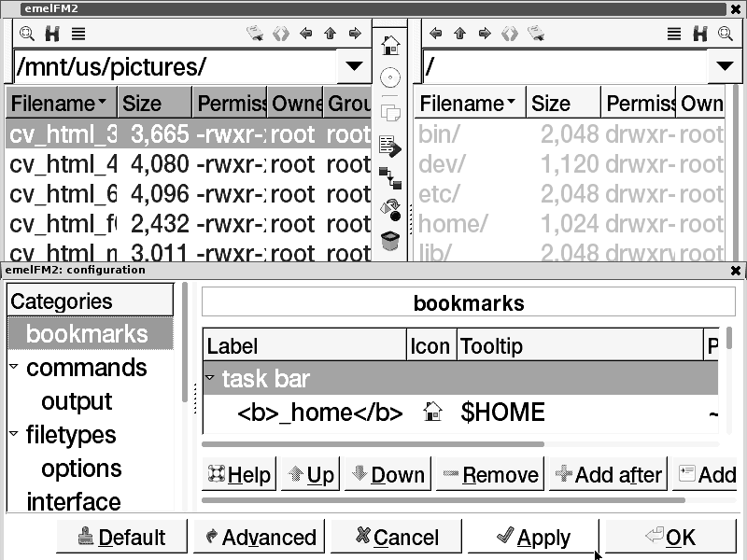747x560 pixels.
Task: Move bookmark Down
Action: [x=388, y=474]
